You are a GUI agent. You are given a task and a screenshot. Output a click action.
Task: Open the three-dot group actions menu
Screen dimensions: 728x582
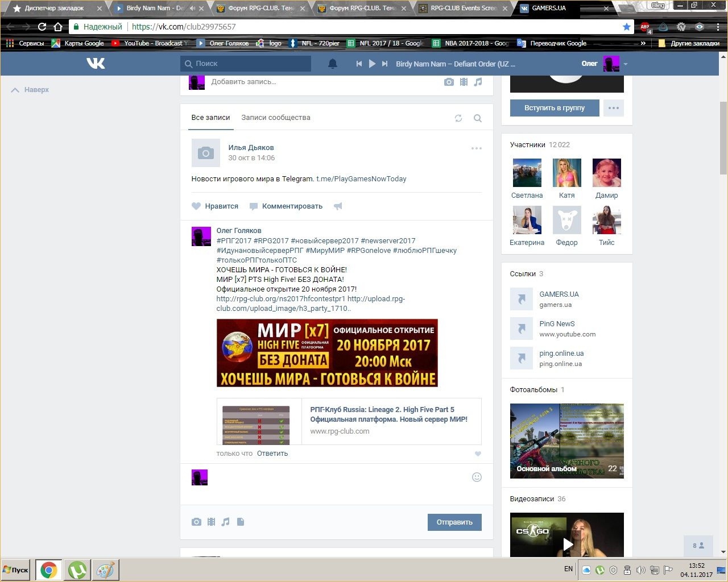tap(613, 108)
